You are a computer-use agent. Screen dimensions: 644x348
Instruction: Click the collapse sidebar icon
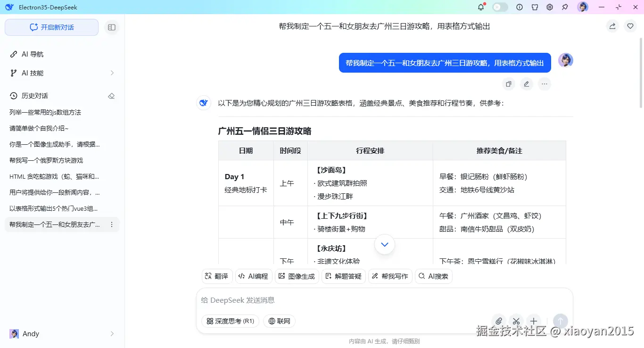(112, 27)
